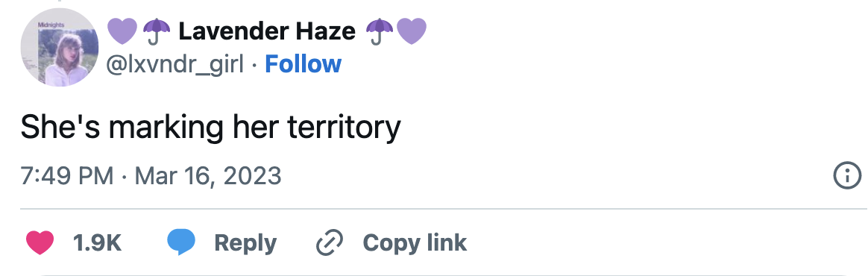Open the @lxvndr_girl handle
This screenshot has height=276, width=868.
[x=174, y=65]
